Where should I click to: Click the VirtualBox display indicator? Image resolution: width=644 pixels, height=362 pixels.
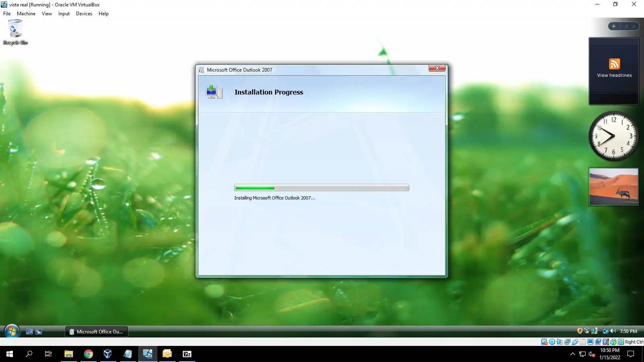pyautogui.click(x=590, y=342)
